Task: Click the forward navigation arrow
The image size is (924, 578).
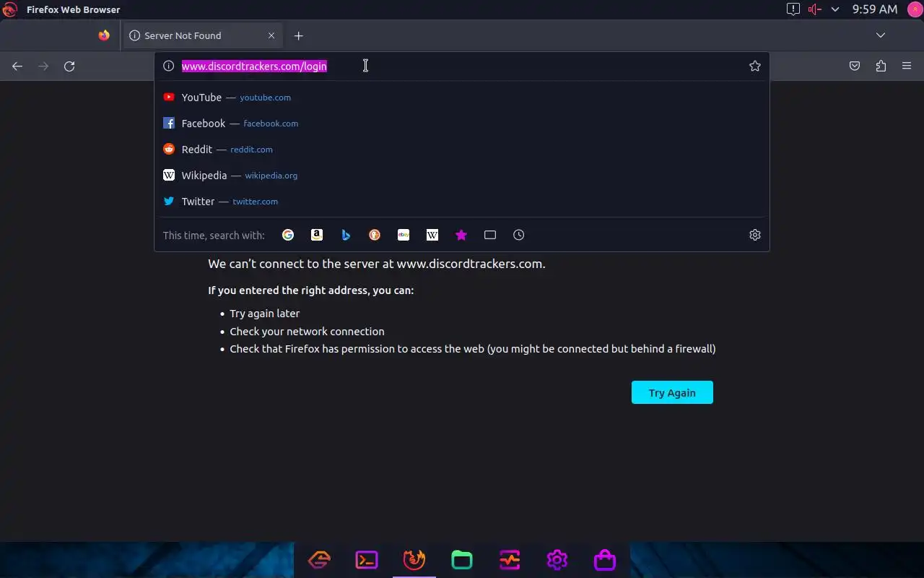Action: point(43,66)
